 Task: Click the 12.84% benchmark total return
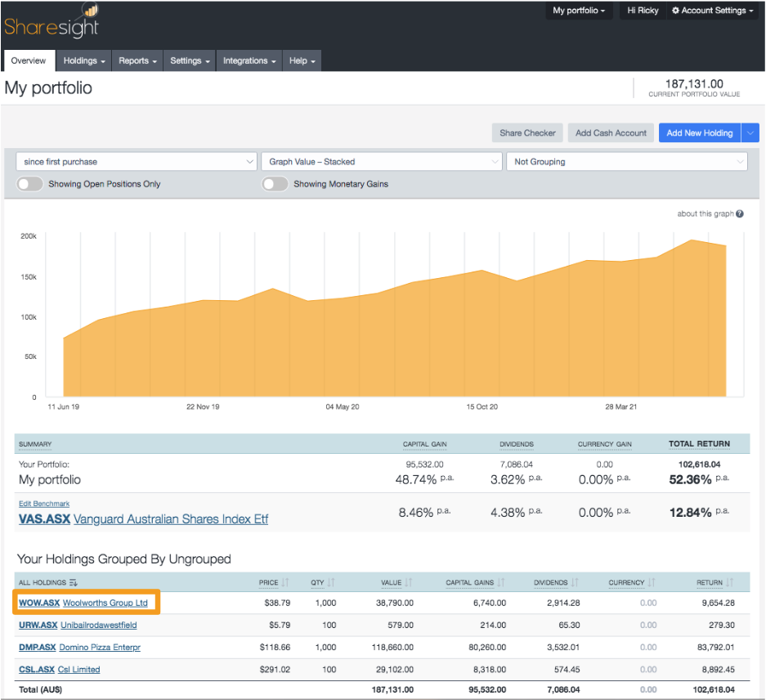click(690, 512)
